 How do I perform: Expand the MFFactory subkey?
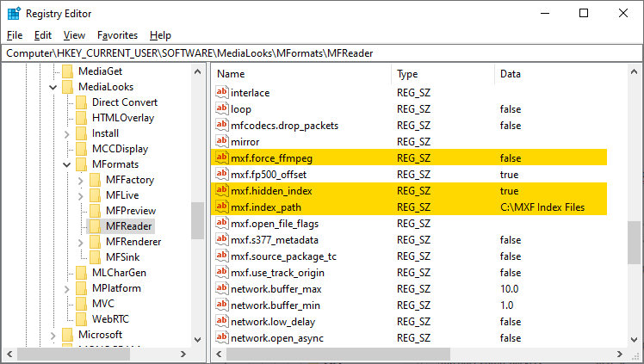point(81,180)
